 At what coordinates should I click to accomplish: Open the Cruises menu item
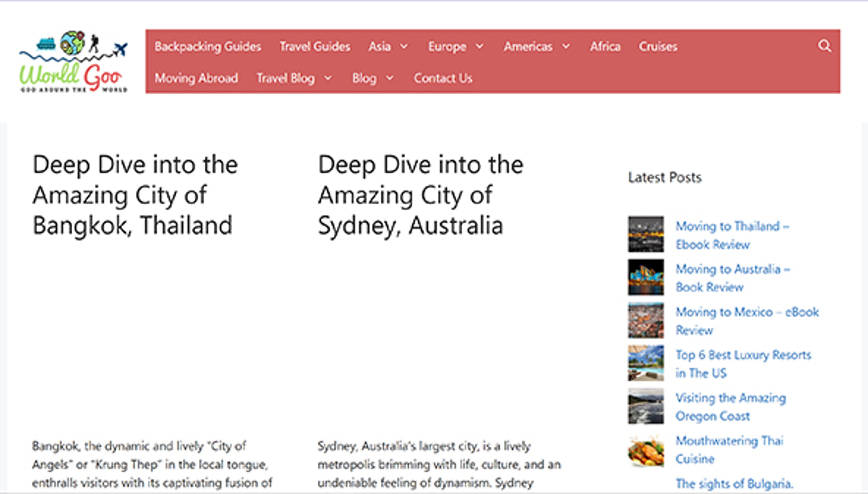click(658, 47)
